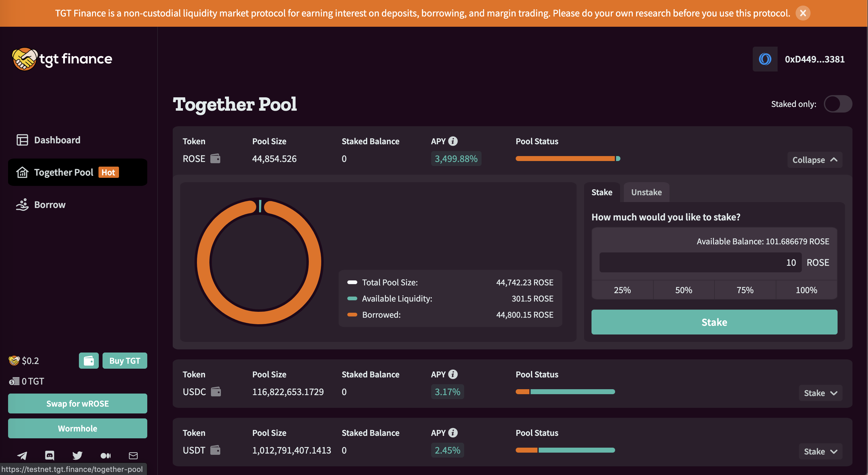
Task: Expand the USDT pool Stake dropdown
Action: 820,451
